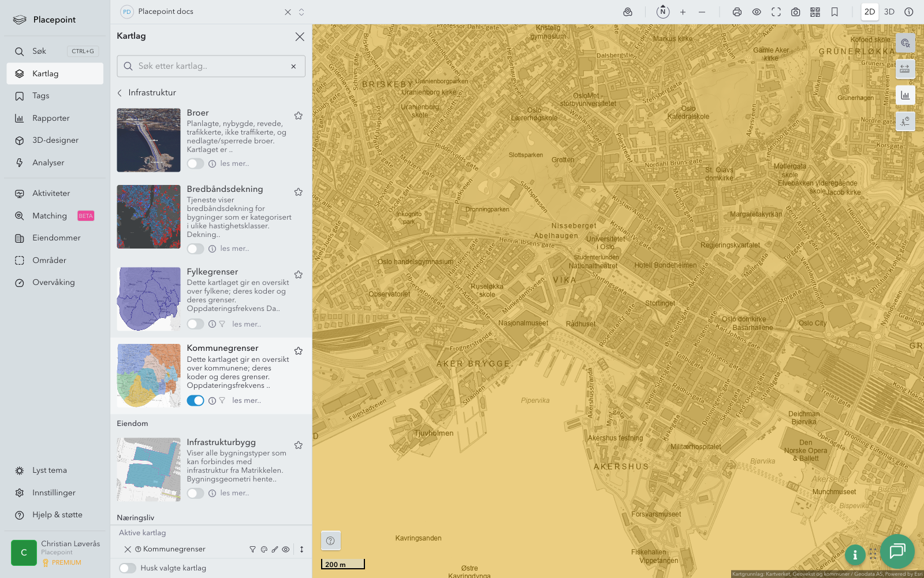Hide active Kommunegrenser layer via eye icon
The height and width of the screenshot is (578, 924).
coord(286,550)
